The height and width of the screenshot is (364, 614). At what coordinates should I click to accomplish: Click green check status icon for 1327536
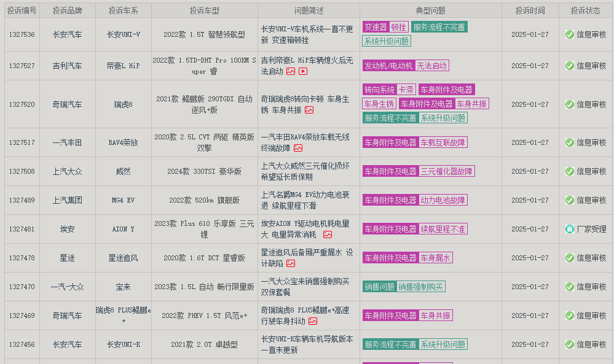point(570,34)
